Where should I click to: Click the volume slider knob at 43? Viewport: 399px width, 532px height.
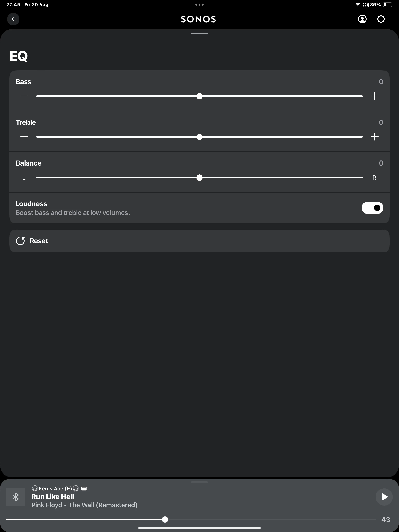[165, 520]
